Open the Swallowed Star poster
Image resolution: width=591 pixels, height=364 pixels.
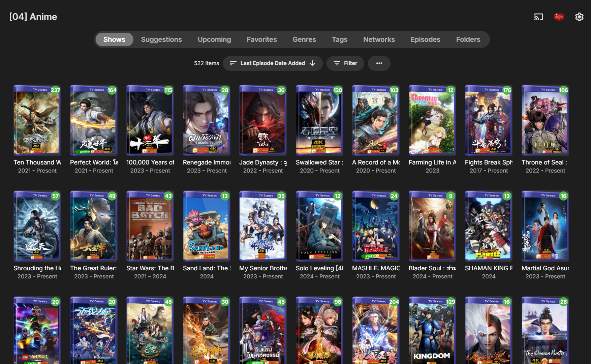point(319,120)
